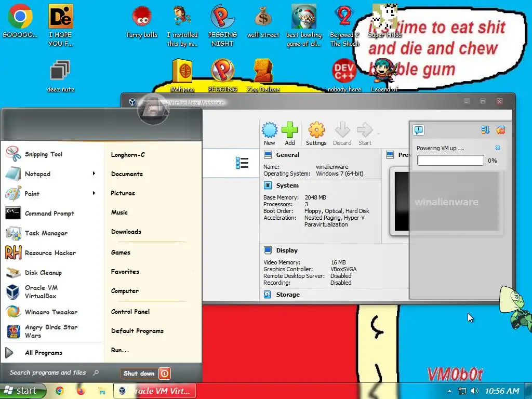Click the 10:56 AM clock
This screenshot has height=399, width=532.
click(502, 391)
